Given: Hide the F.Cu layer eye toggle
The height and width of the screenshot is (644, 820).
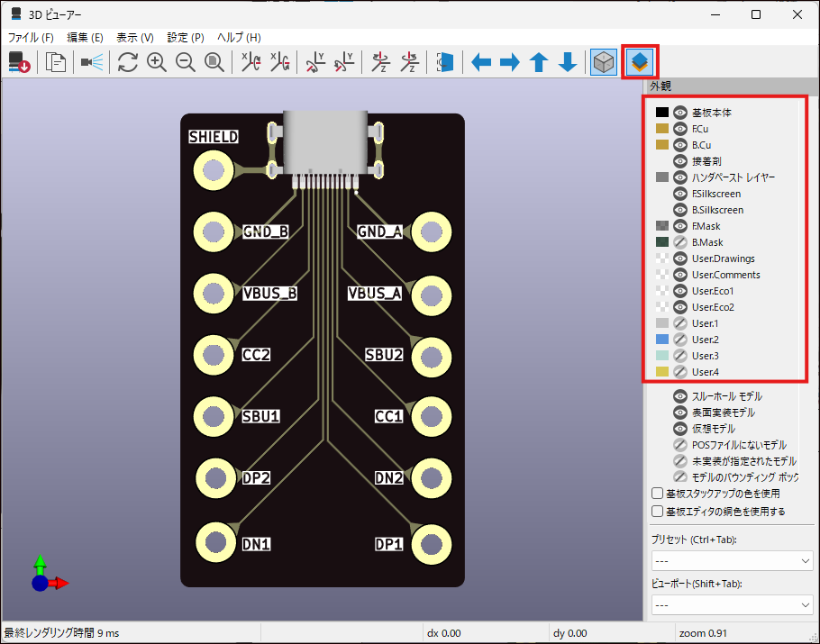Looking at the screenshot, I should point(681,129).
